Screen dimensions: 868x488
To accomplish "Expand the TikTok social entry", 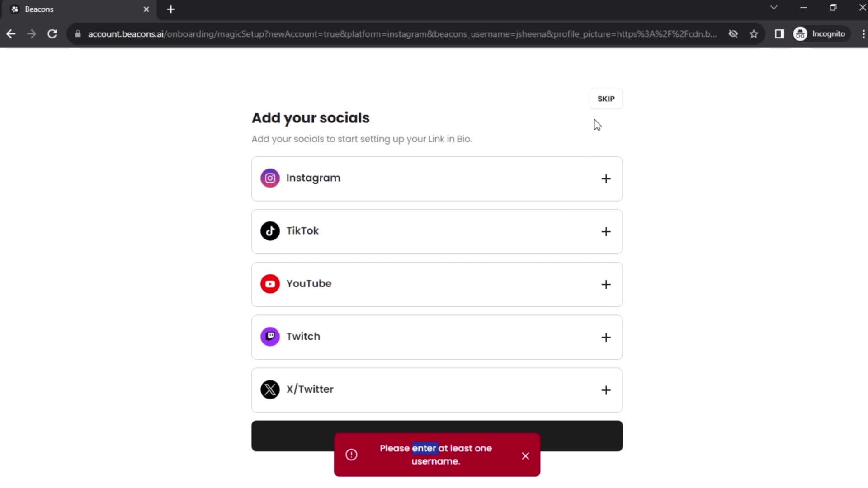I will (x=606, y=231).
